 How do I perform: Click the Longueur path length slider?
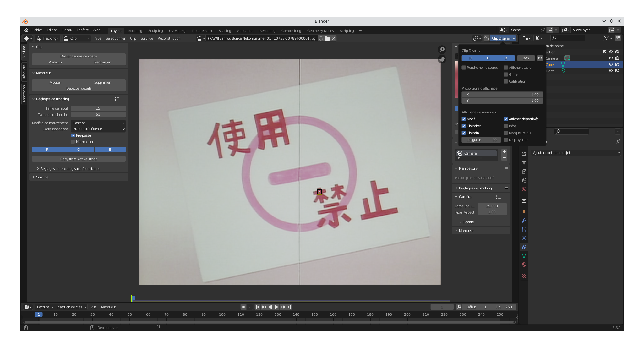click(481, 140)
